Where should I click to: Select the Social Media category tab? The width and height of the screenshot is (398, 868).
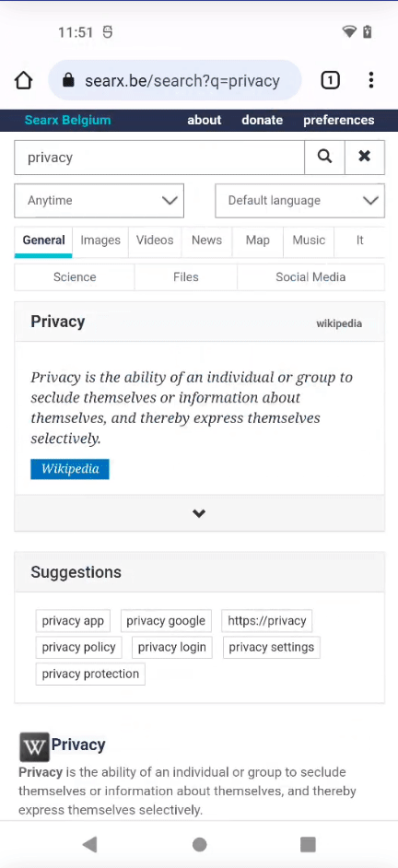coord(310,277)
